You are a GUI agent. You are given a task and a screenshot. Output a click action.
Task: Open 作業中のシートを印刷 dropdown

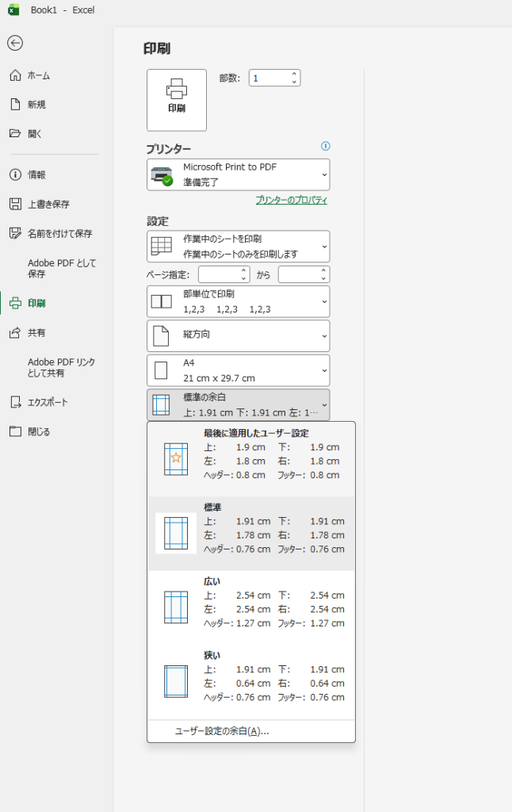(x=238, y=247)
